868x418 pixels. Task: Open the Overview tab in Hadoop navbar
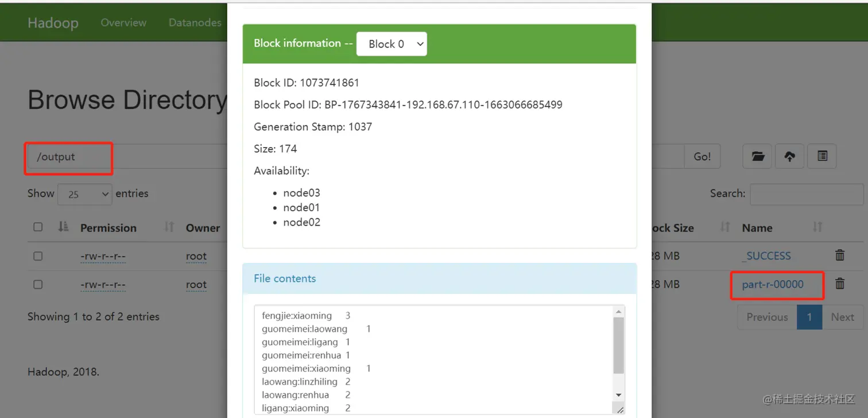pos(123,22)
